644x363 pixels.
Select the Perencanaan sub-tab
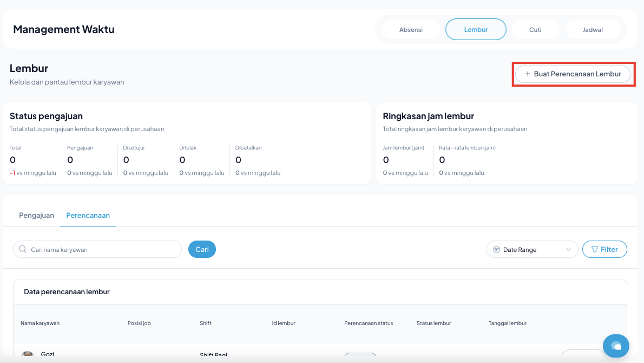coord(88,216)
